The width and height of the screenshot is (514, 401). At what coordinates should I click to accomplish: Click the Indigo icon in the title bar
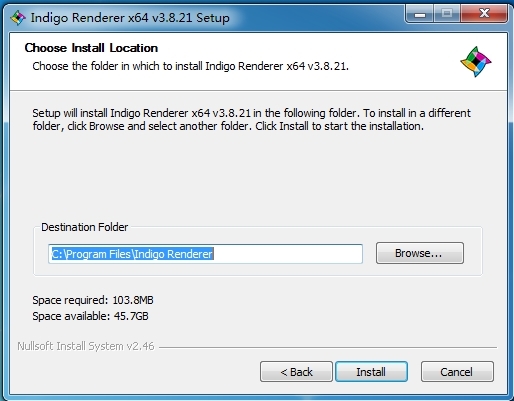(x=18, y=17)
